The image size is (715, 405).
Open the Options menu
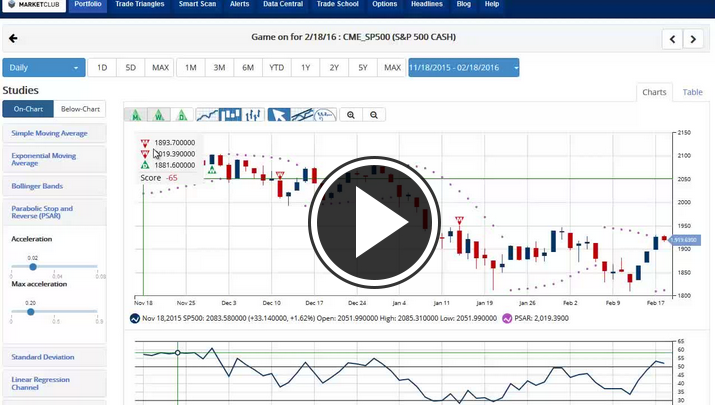pos(384,5)
